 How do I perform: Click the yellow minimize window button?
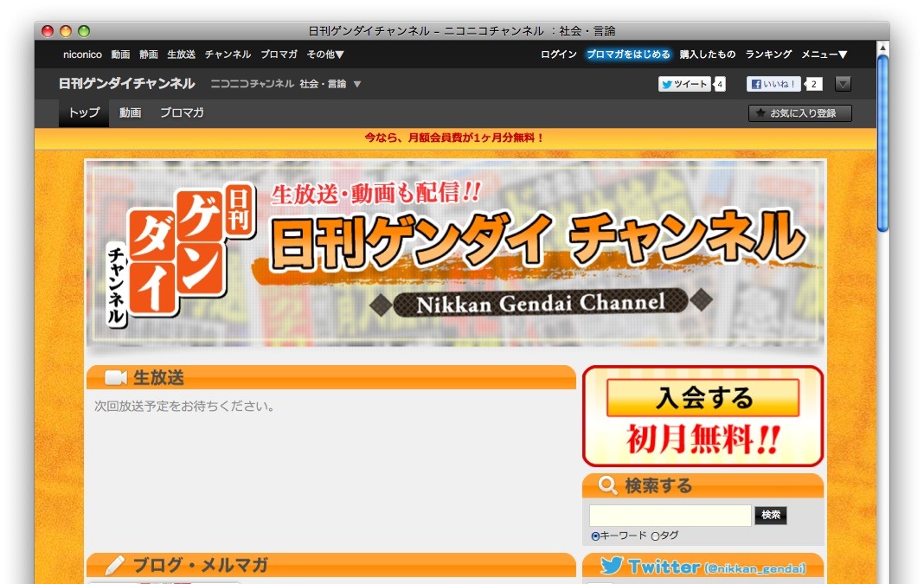(x=66, y=31)
